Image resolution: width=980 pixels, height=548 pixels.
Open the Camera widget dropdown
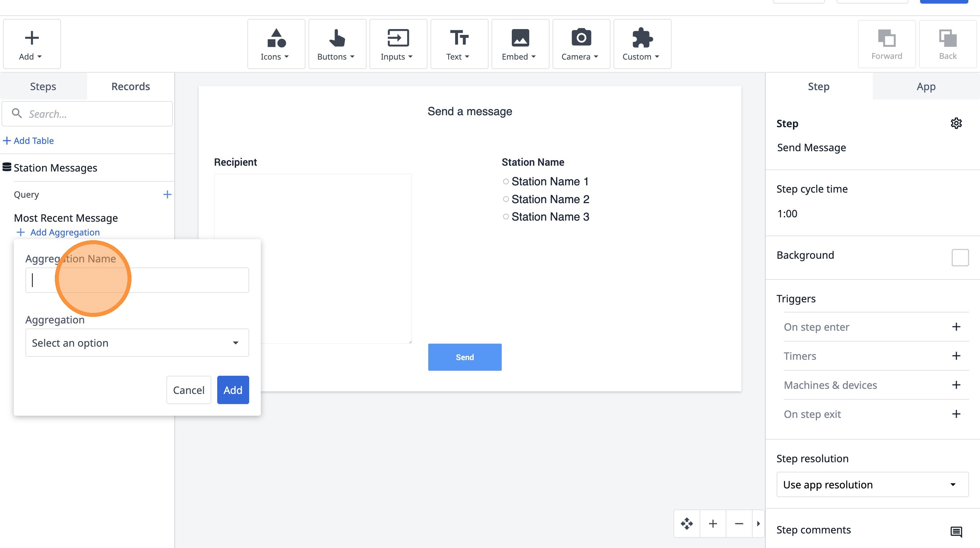pyautogui.click(x=580, y=44)
